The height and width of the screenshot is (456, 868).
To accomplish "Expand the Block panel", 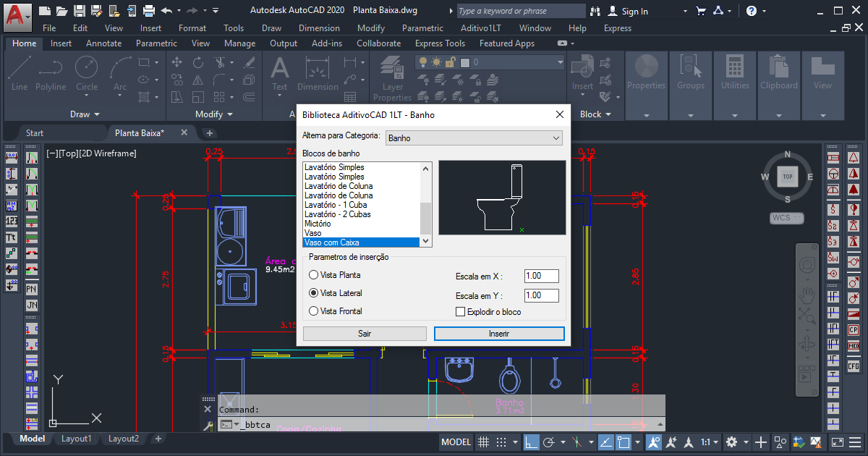I will tap(596, 114).
